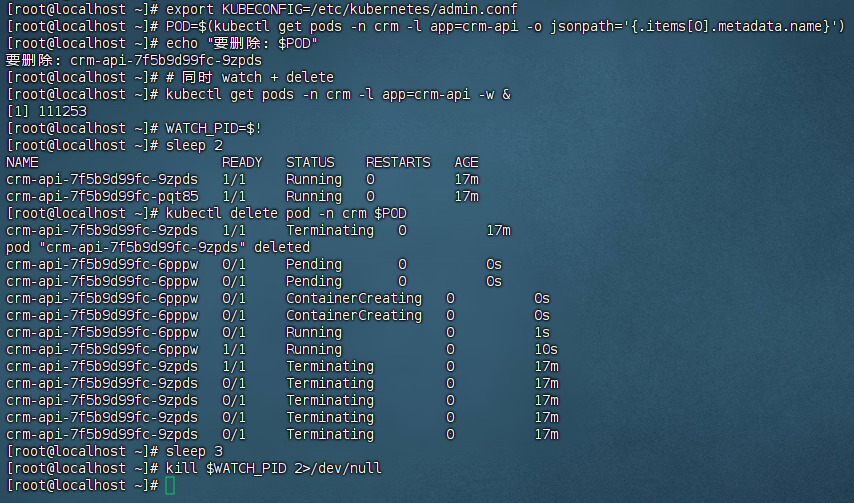This screenshot has height=503, width=854.
Task: Click the RESTARTS column header
Action: (x=398, y=162)
